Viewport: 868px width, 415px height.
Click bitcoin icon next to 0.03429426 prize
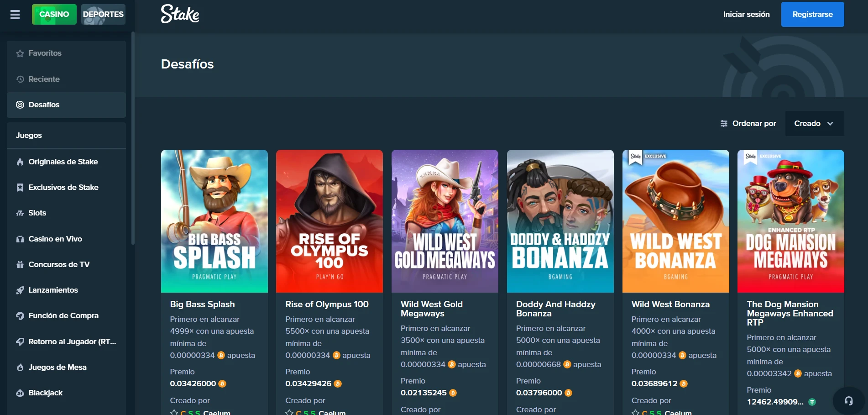pyautogui.click(x=338, y=383)
